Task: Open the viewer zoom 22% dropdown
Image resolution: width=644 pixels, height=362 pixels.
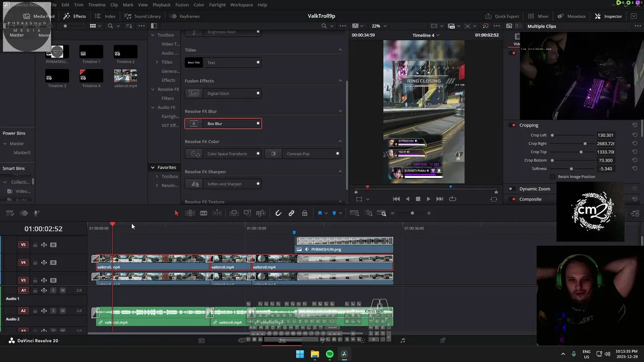Action: tap(379, 26)
